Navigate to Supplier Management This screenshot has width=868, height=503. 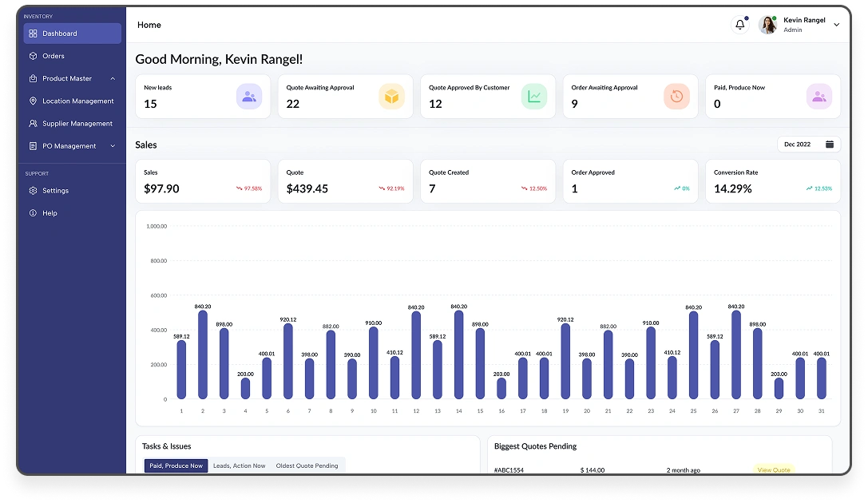(77, 124)
